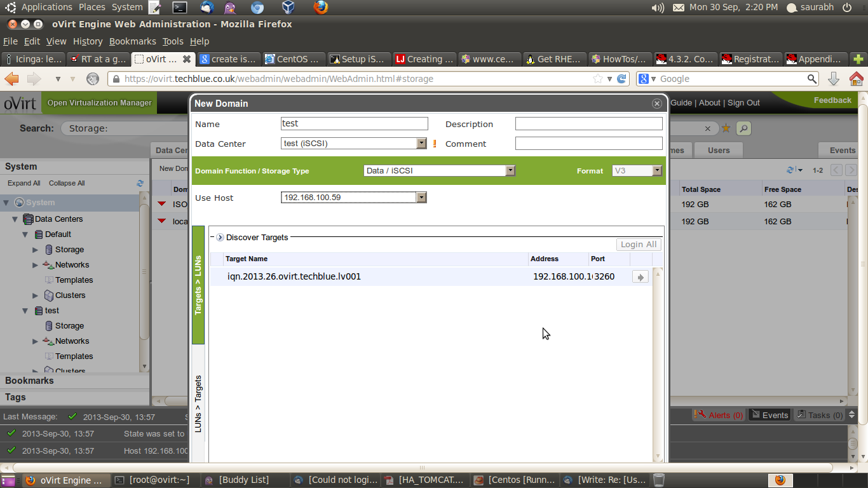Click the browser back arrow button
Image resolution: width=868 pixels, height=488 pixels.
pos(12,79)
